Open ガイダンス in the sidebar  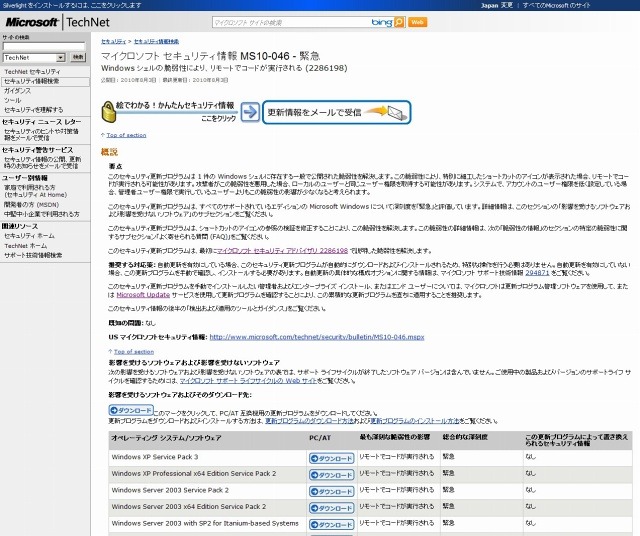tap(17, 91)
